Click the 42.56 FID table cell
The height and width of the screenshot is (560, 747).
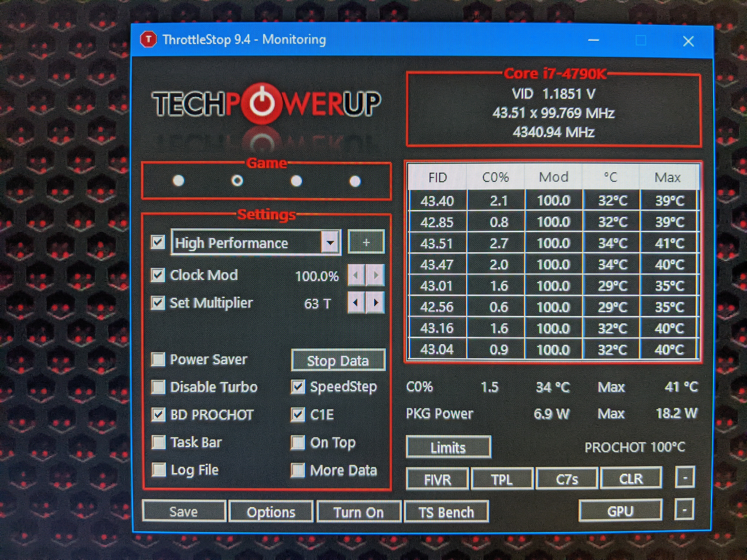tap(438, 307)
